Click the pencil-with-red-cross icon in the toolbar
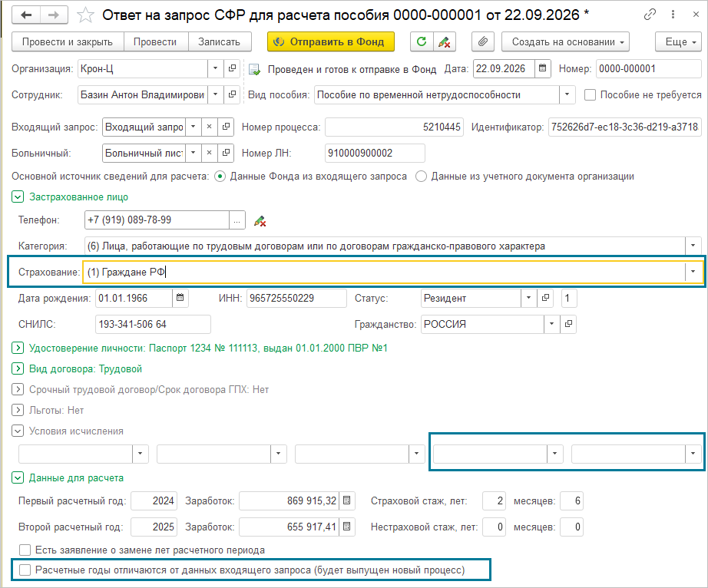708x588 pixels. pos(445,42)
